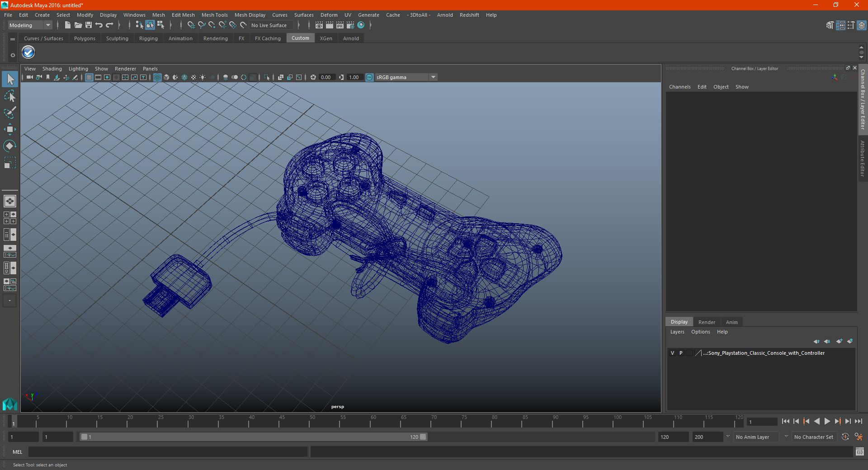Click the MEL command input field
The image size is (868, 470).
coord(168,452)
